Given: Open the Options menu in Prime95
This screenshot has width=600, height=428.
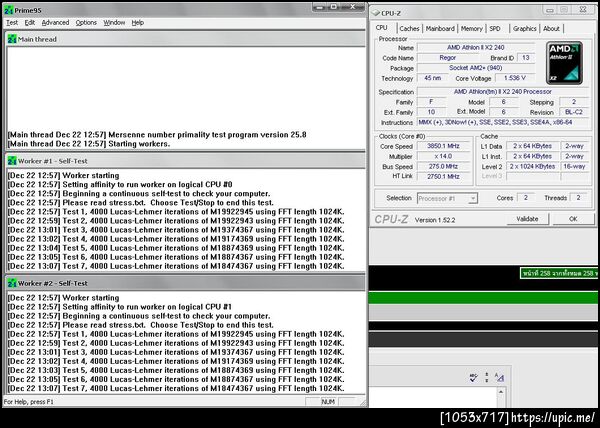Looking at the screenshot, I should click(86, 23).
